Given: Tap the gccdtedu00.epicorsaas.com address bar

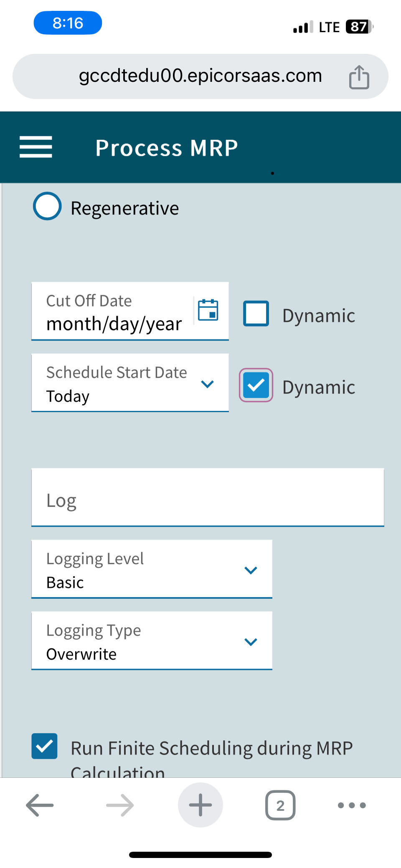Looking at the screenshot, I should (x=200, y=76).
